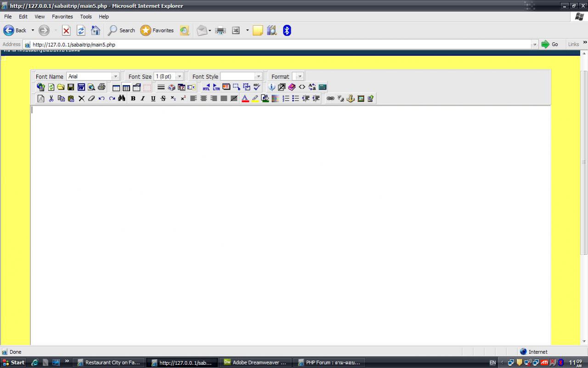588x368 pixels.
Task: Select the Bold formatting icon
Action: click(x=133, y=98)
